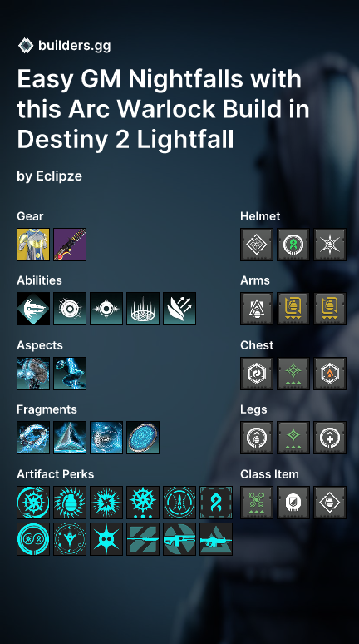Click the author name Eclipze
359x644 pixels.
[x=59, y=176]
